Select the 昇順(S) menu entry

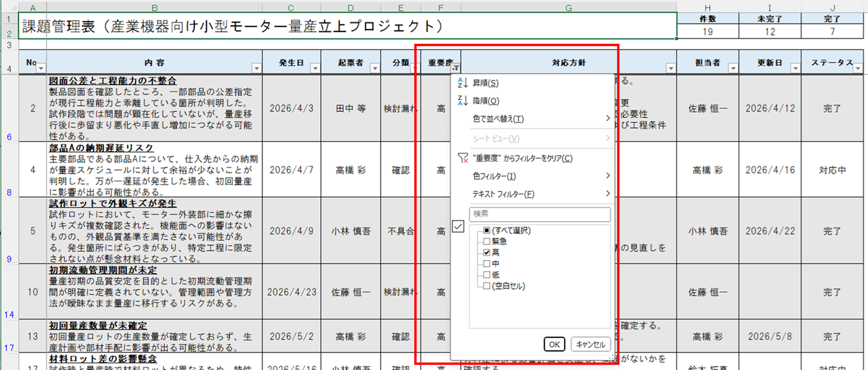point(487,82)
